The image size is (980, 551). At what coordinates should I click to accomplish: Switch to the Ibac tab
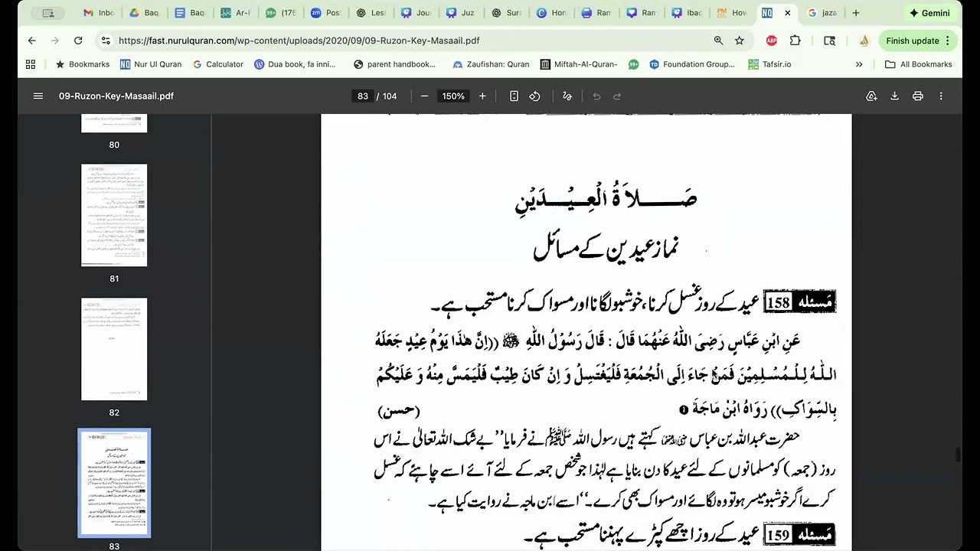pyautogui.click(x=688, y=13)
